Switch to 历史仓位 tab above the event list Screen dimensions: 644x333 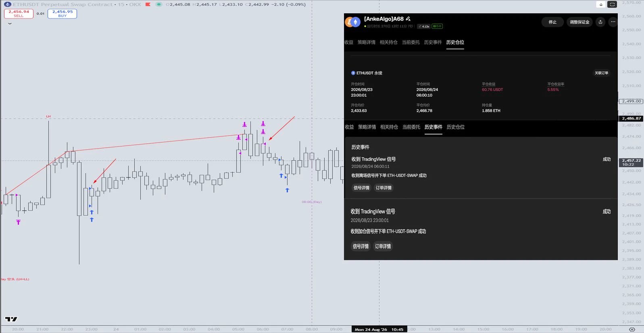pos(456,127)
